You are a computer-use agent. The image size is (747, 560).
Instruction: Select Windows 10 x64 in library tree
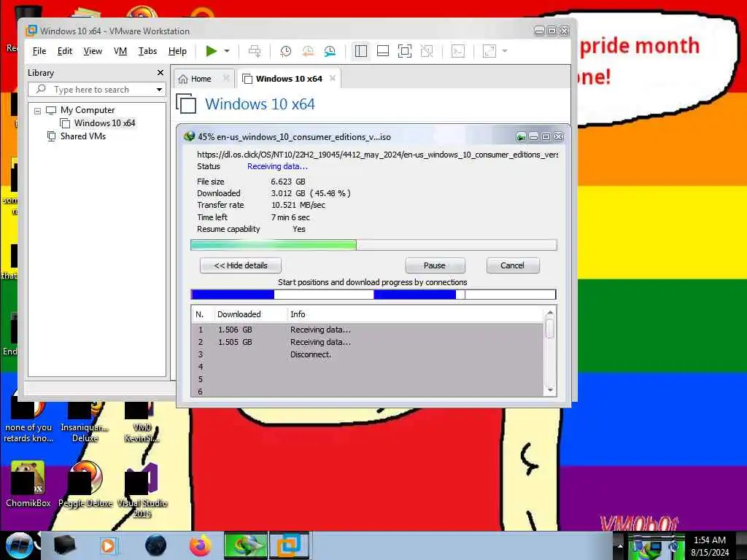click(104, 122)
